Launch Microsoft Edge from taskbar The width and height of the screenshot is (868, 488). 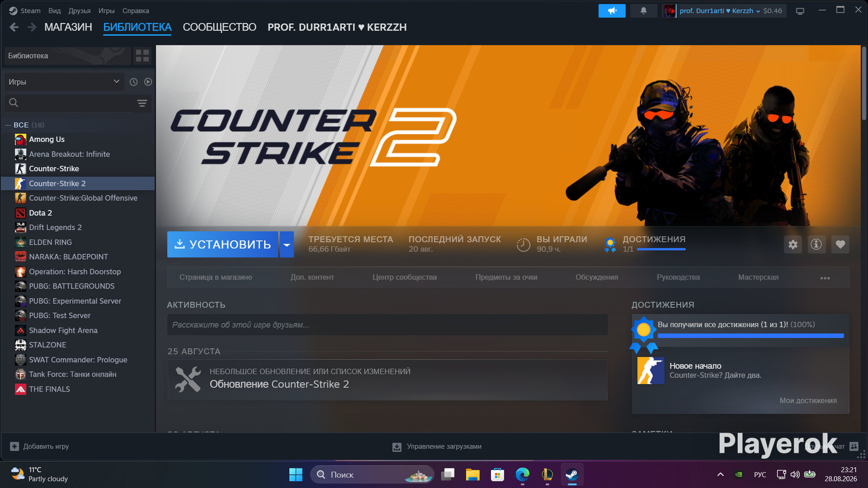[522, 474]
